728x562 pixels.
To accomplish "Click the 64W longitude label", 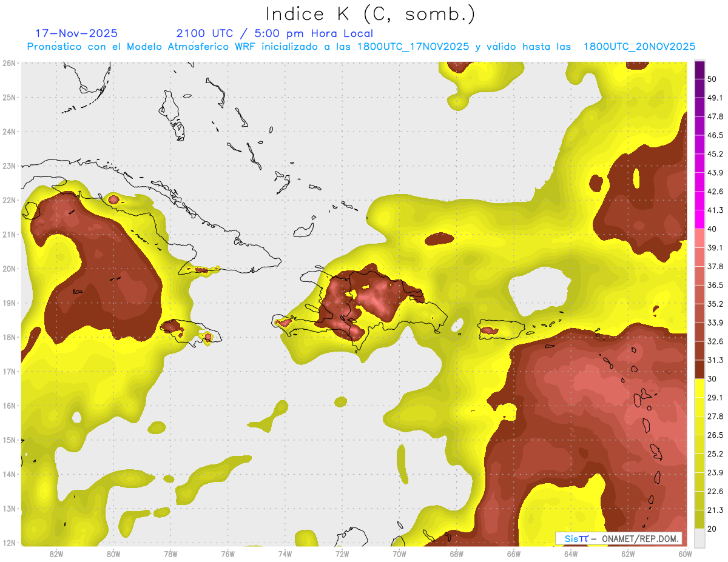I will click(570, 554).
